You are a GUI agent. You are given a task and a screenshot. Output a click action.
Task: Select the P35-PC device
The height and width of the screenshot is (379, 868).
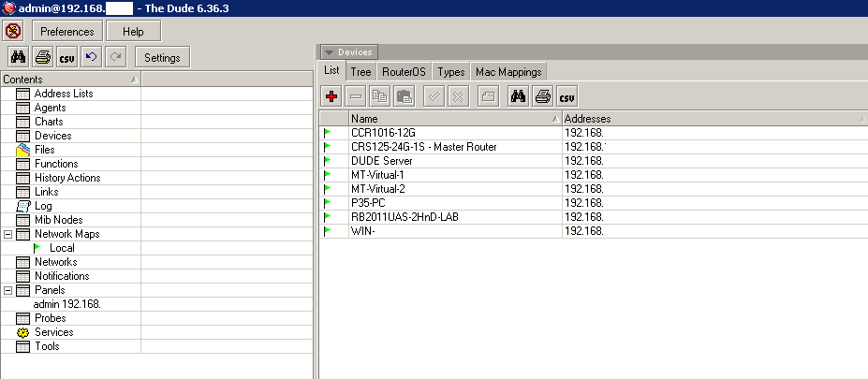coord(594,203)
